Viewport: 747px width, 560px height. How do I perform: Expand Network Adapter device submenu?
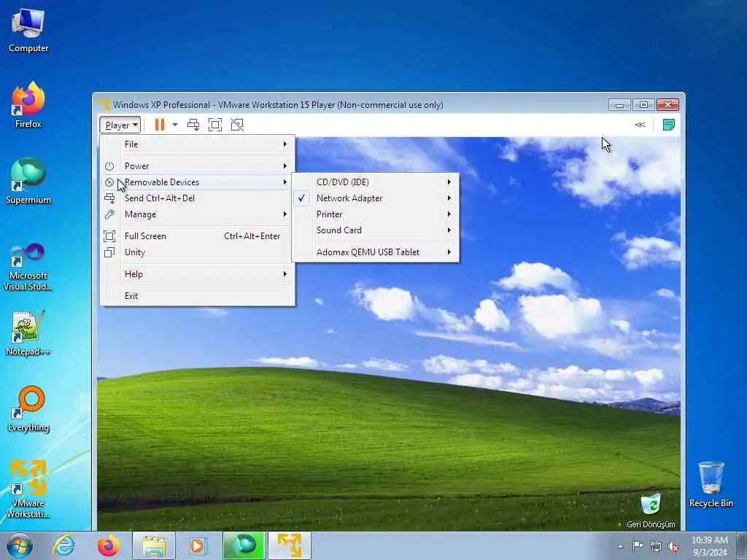(x=376, y=198)
